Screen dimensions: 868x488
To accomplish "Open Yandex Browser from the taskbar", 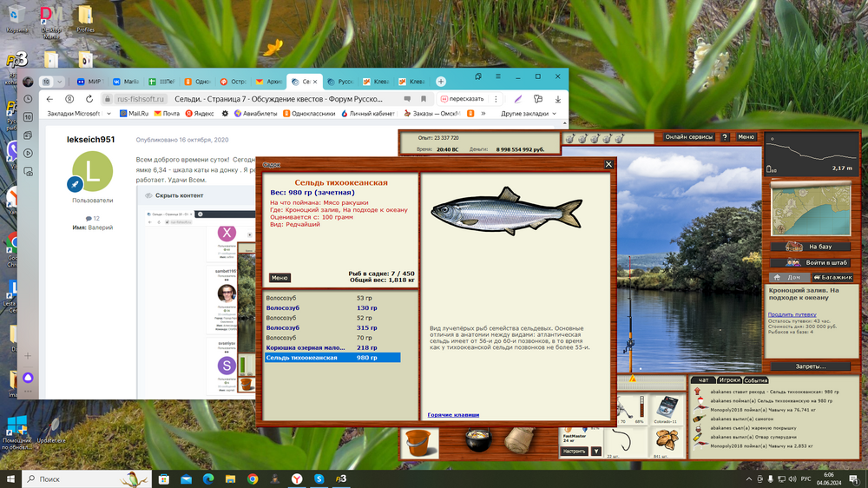I will [297, 478].
